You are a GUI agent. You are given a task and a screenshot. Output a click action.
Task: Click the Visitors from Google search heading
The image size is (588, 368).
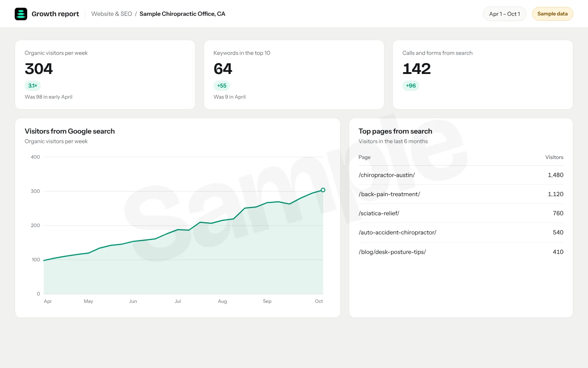pos(70,131)
